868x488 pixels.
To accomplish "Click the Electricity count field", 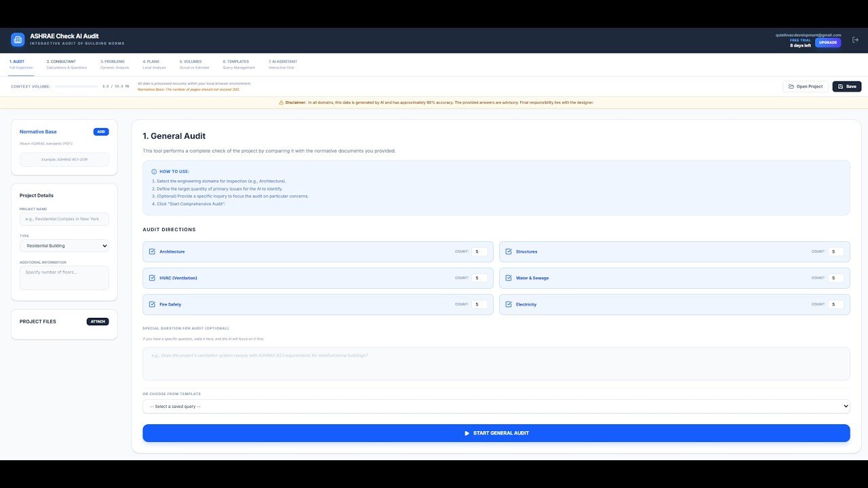I will [836, 304].
